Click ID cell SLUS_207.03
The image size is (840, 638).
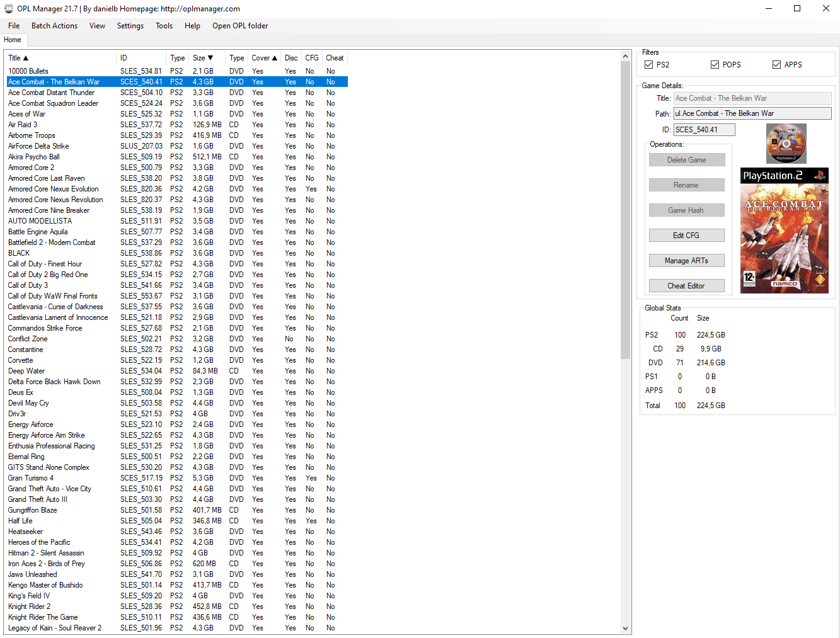tap(141, 146)
